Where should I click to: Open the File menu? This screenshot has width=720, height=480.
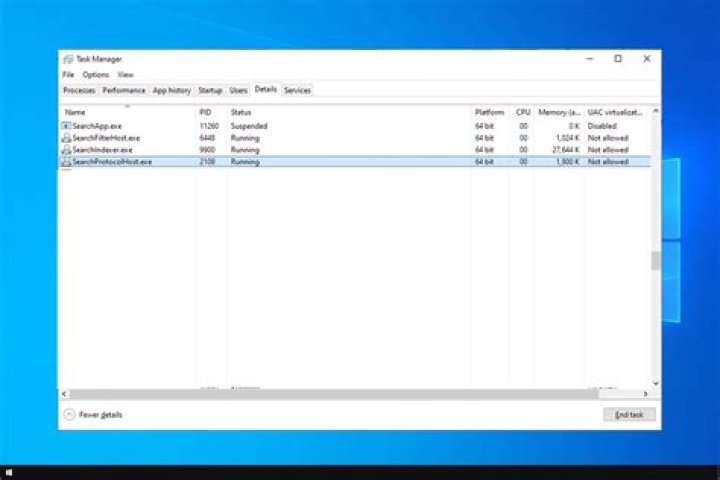[68, 74]
